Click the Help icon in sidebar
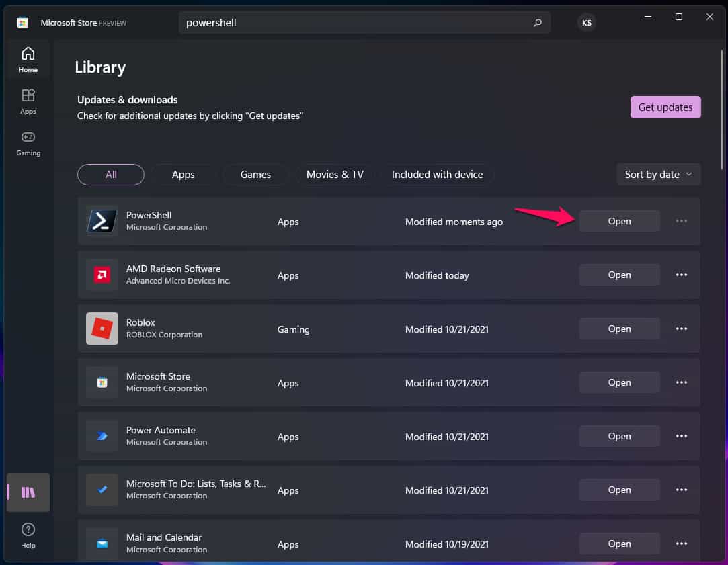Screen dimensions: 728x565 tap(28, 535)
